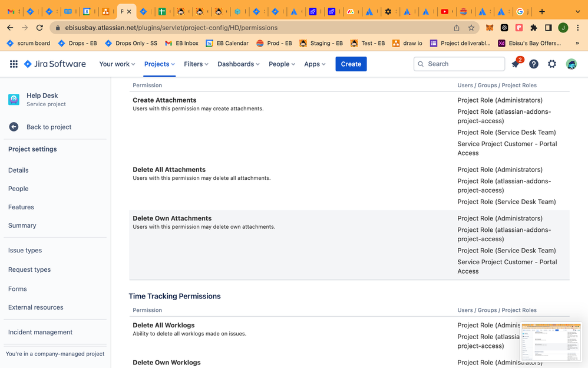Open Request types in sidebar

pyautogui.click(x=29, y=270)
